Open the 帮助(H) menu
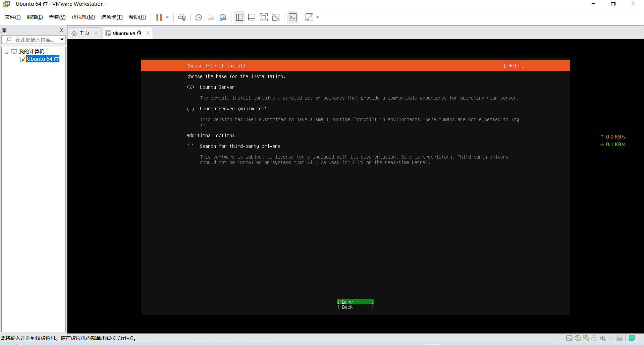The height and width of the screenshot is (345, 644). pyautogui.click(x=138, y=17)
